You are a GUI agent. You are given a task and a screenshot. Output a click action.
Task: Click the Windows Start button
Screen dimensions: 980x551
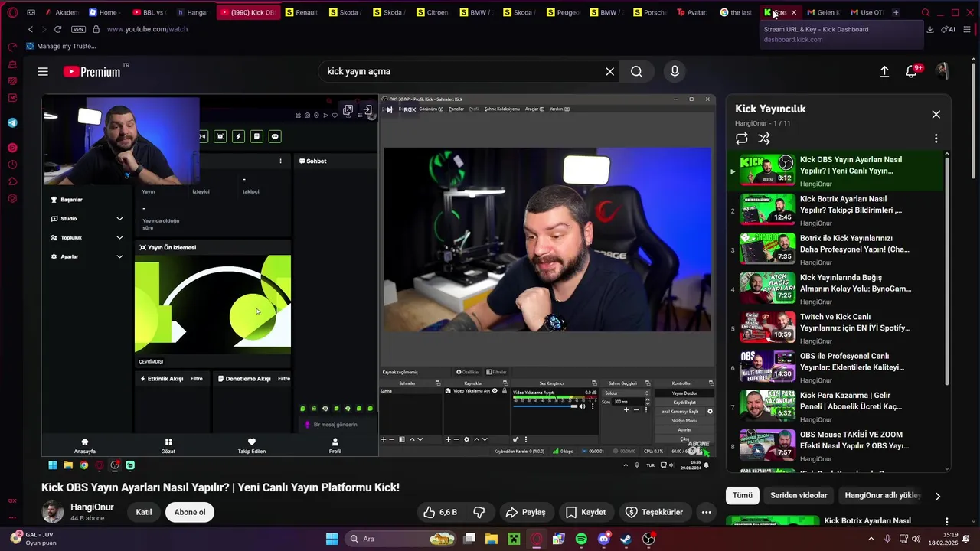[332, 539]
